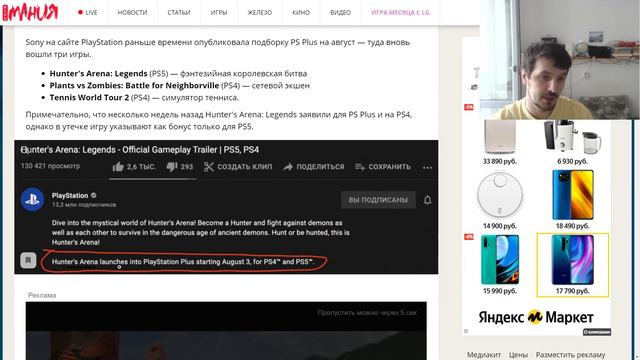Click the webcam overlay of the streamer
Screen dimensions: 640x360
pyautogui.click(x=560, y=60)
